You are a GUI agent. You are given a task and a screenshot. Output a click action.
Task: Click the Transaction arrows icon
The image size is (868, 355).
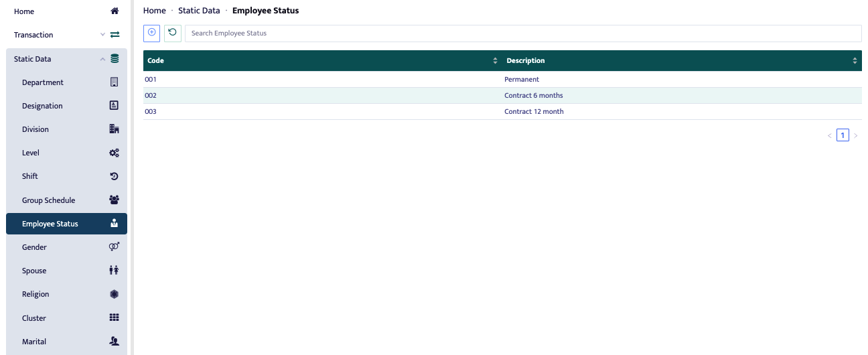[x=115, y=35]
